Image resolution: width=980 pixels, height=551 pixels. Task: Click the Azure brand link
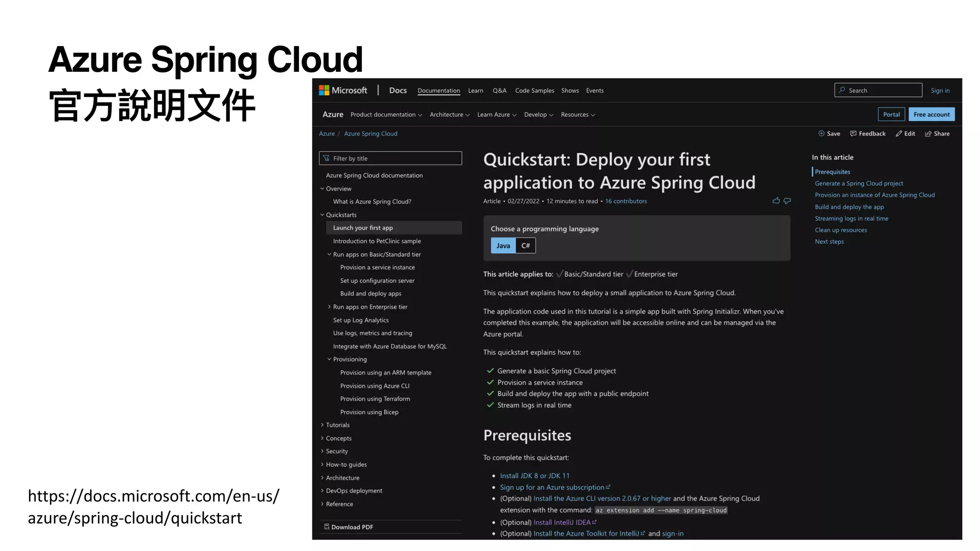[x=333, y=114]
